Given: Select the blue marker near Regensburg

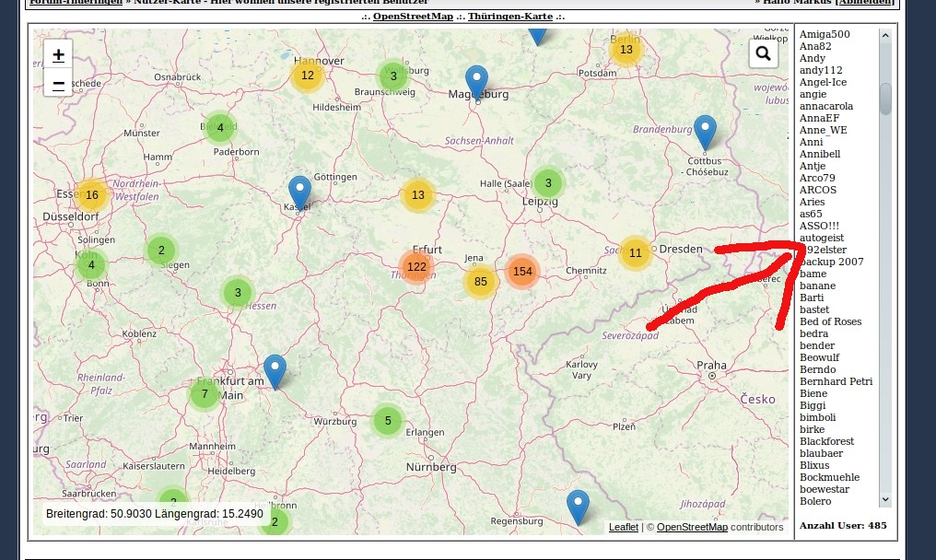Looking at the screenshot, I should click(x=578, y=507).
